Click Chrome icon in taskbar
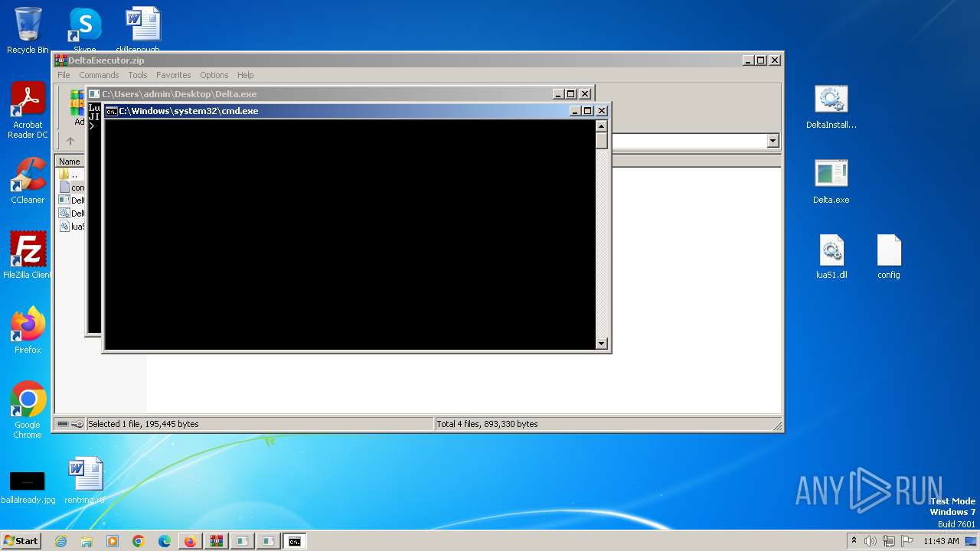 point(139,541)
